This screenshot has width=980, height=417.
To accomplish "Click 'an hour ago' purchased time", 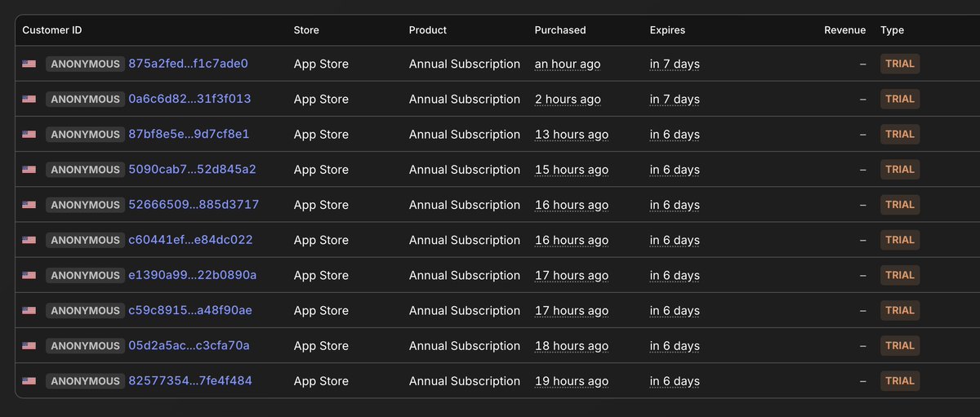I will coord(566,64).
